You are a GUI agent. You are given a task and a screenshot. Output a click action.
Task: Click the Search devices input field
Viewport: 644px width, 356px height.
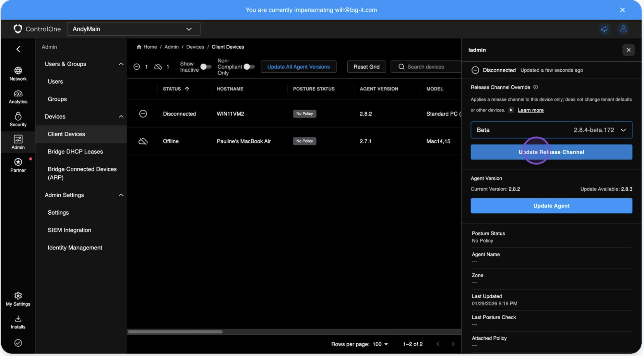pyautogui.click(x=429, y=67)
